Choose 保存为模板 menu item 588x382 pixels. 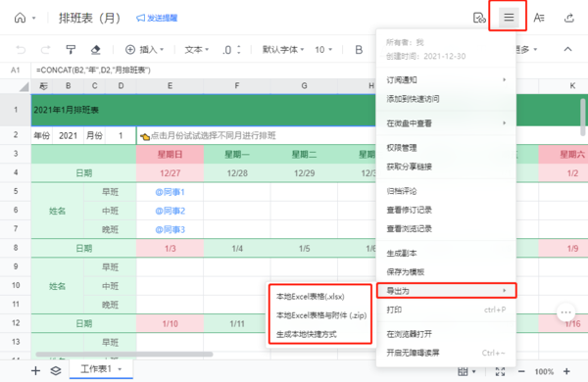(446, 272)
